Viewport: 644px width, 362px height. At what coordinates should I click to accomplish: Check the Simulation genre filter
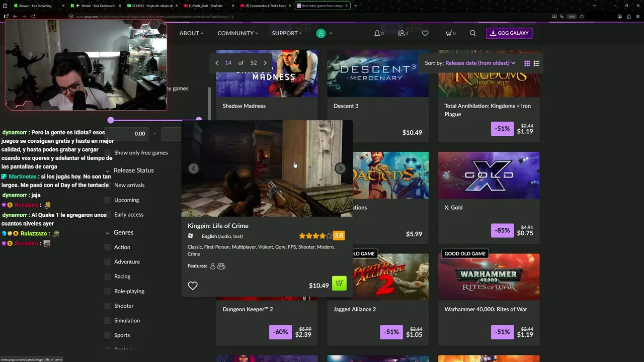107,320
